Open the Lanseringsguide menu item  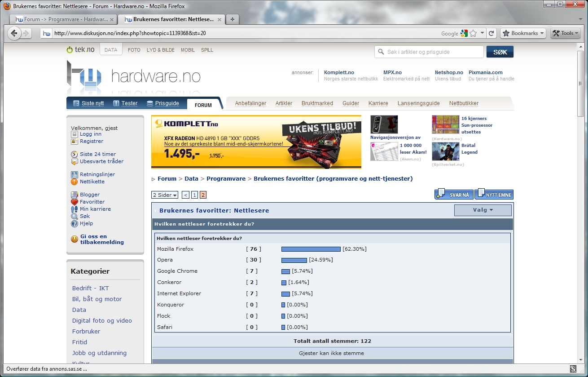click(419, 103)
